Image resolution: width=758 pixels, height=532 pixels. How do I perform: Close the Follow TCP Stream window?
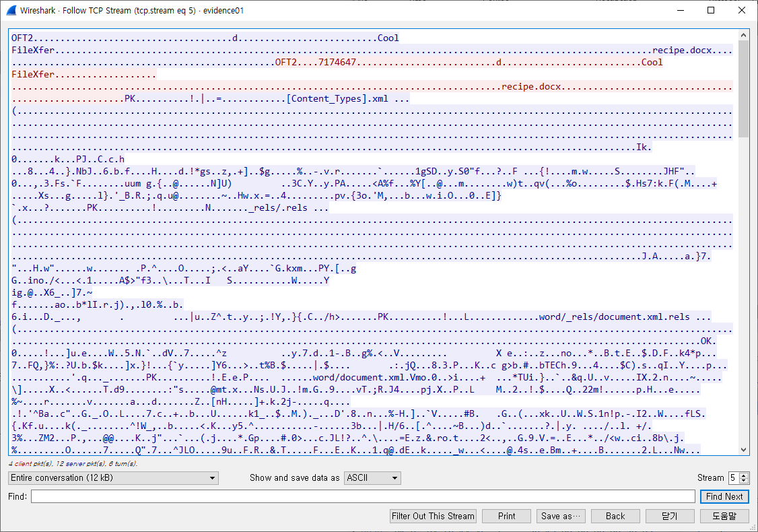[x=742, y=10]
